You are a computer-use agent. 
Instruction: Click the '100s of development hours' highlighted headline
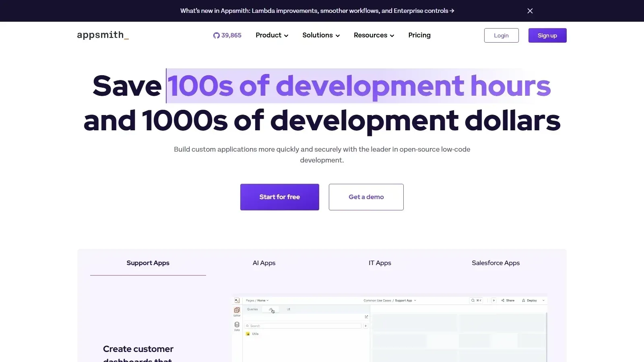tap(359, 86)
